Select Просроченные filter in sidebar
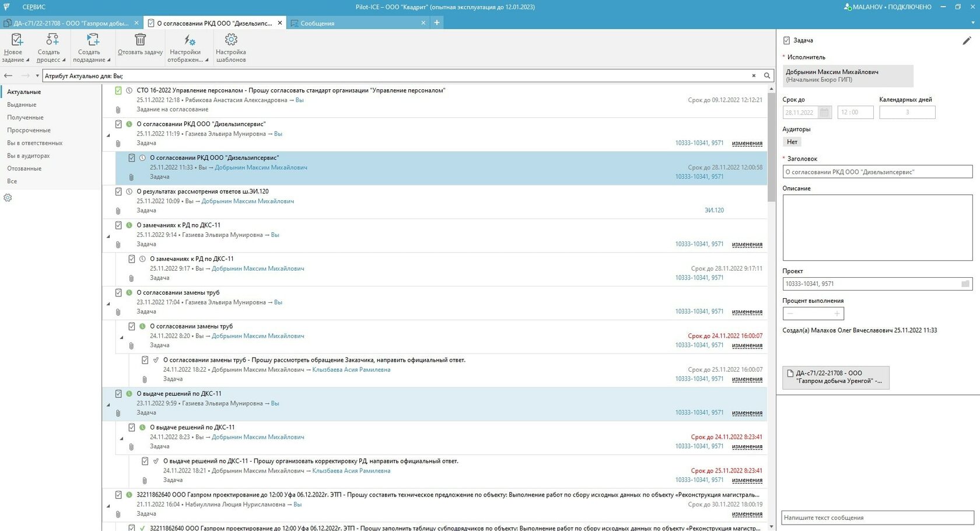Viewport: 980px width, 531px height. pos(29,130)
